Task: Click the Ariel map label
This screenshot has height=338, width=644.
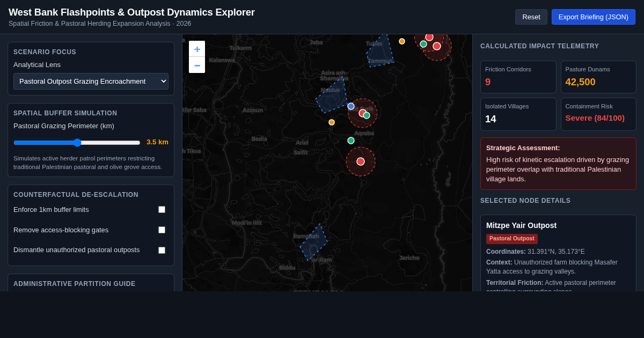Action: pyautogui.click(x=302, y=143)
